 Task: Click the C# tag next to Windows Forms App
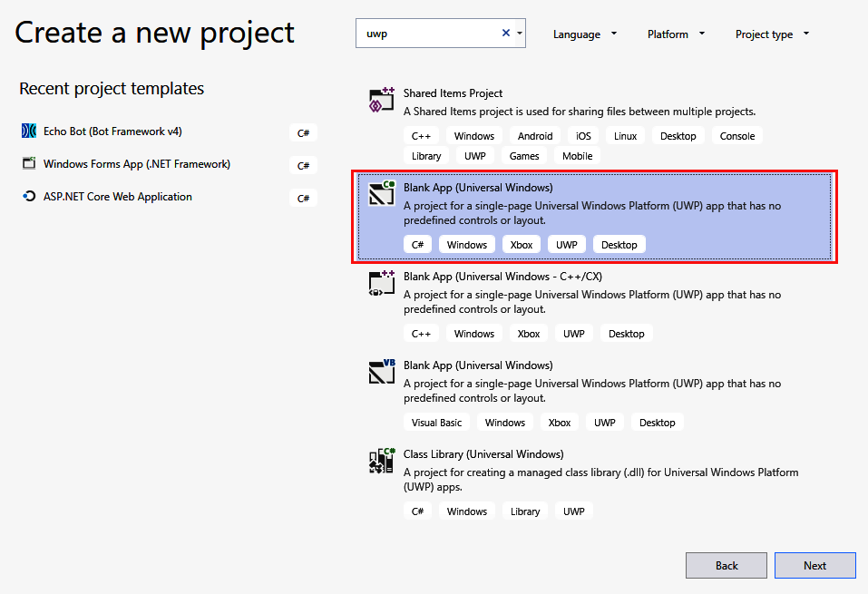[x=303, y=166]
